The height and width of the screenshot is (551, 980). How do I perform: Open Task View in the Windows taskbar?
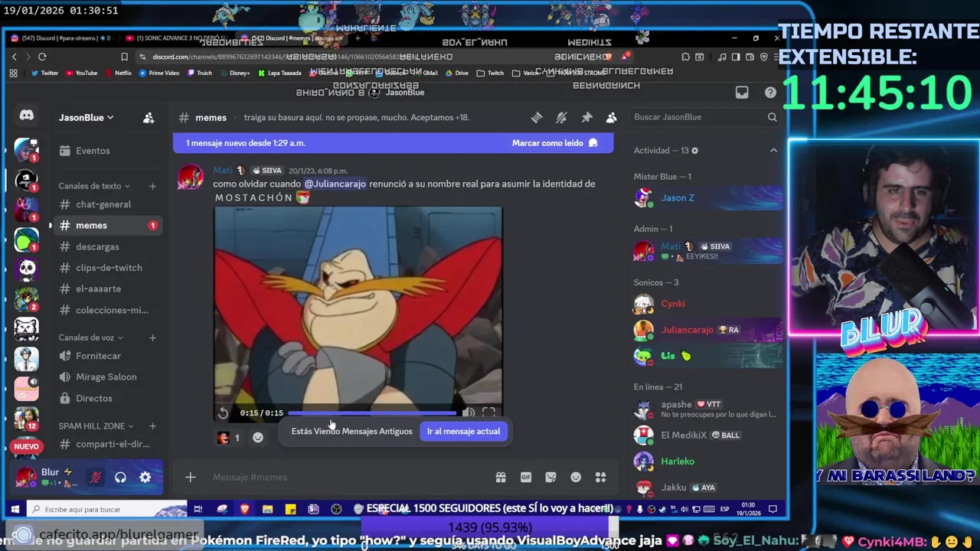coord(198,509)
